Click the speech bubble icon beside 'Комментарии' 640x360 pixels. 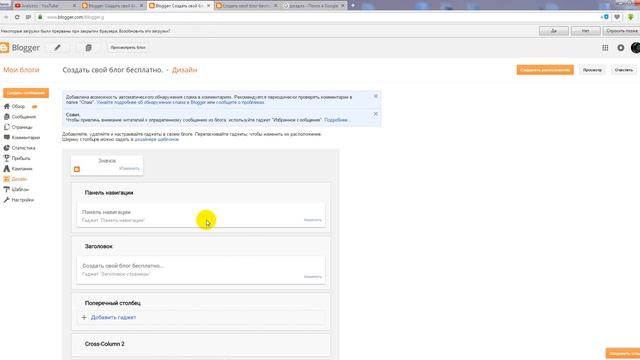pyautogui.click(x=7, y=138)
